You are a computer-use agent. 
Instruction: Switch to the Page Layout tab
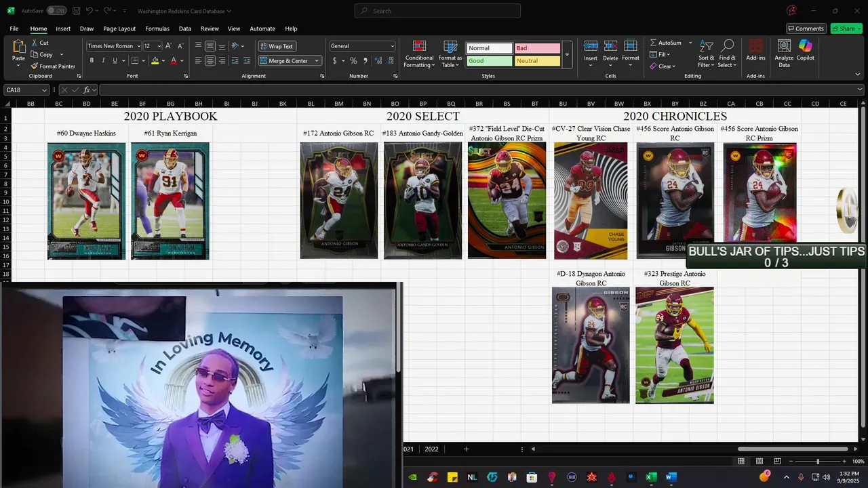point(119,28)
